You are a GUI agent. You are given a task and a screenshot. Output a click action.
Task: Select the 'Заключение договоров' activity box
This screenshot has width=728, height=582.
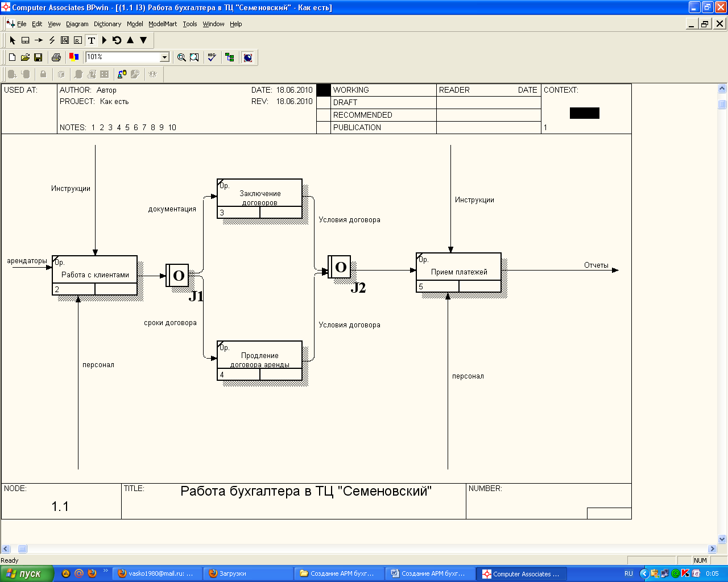click(x=260, y=198)
